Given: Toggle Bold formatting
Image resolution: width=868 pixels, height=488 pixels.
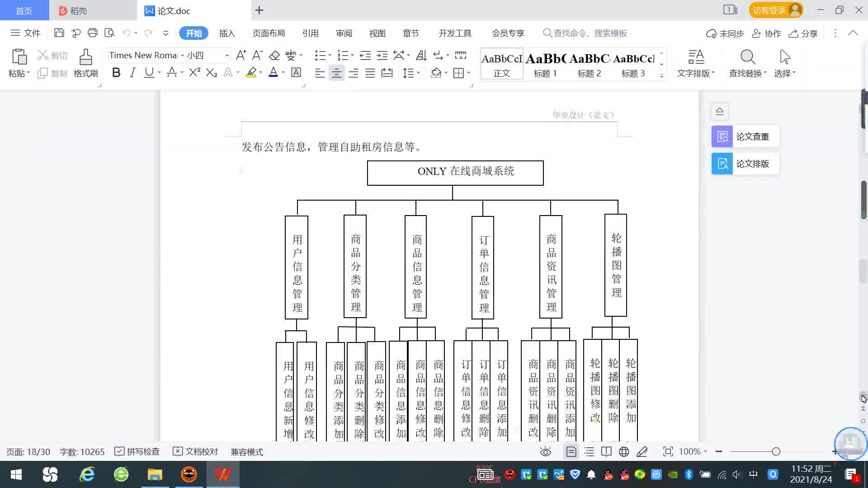Looking at the screenshot, I should (x=116, y=72).
